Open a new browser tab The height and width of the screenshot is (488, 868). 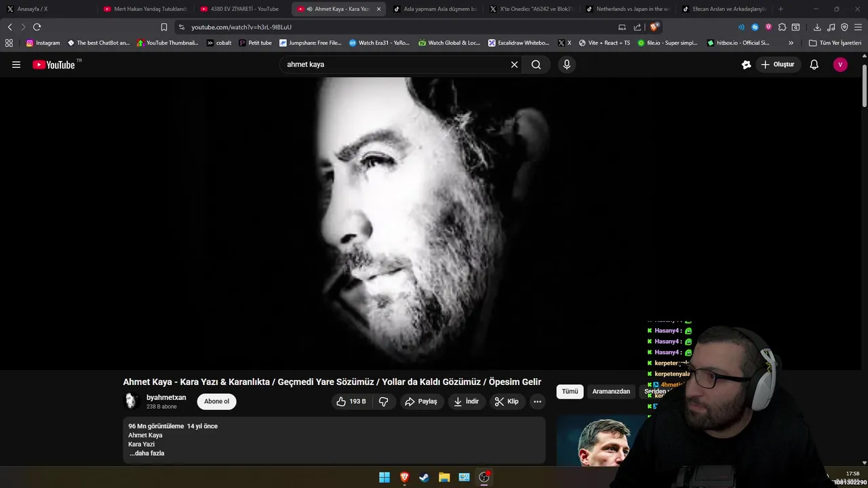(x=781, y=9)
